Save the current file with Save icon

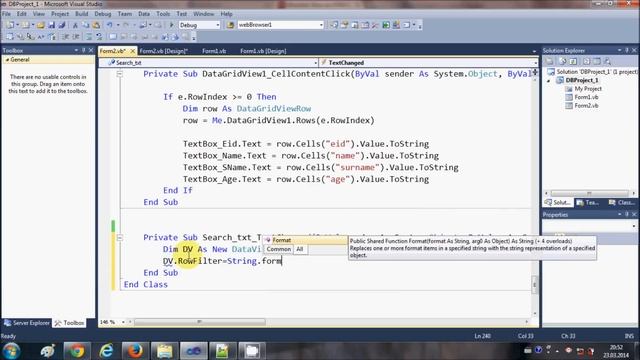pos(51,25)
